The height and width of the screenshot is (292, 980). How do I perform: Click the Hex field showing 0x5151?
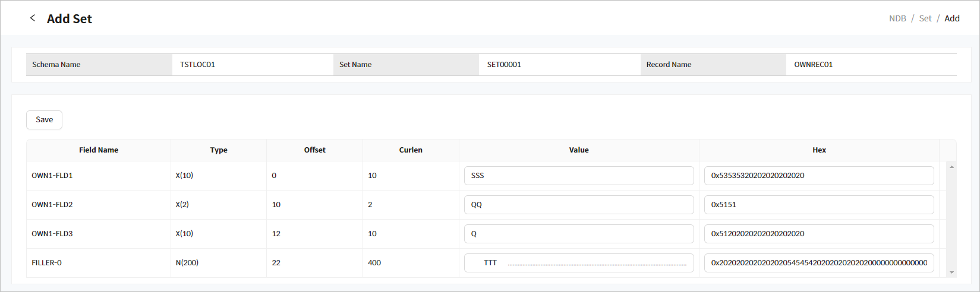[x=818, y=205]
